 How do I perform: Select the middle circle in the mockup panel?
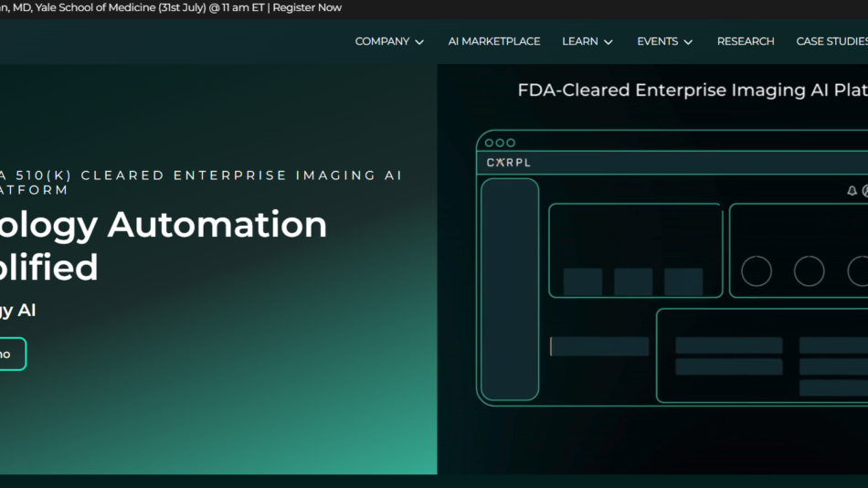point(809,271)
